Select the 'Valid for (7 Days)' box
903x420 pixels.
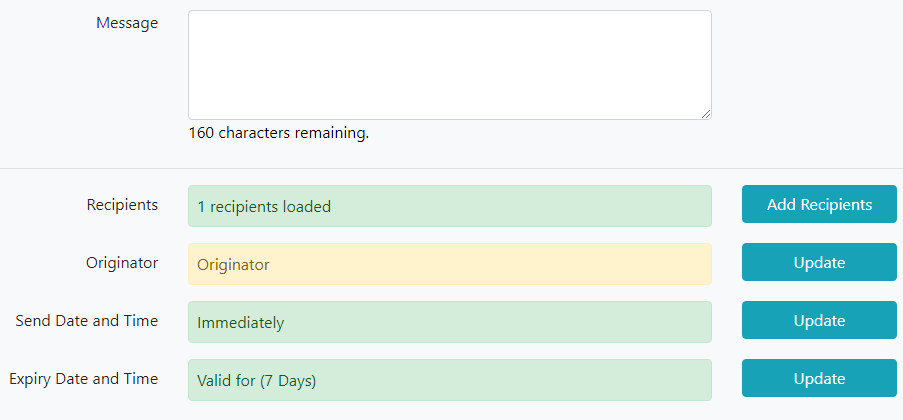(x=450, y=380)
